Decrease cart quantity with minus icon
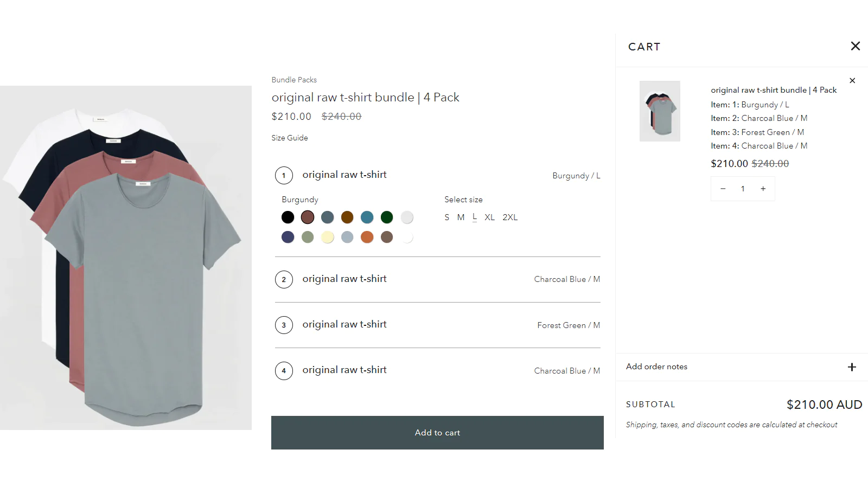Screen dimensions: 868x488 tap(723, 189)
